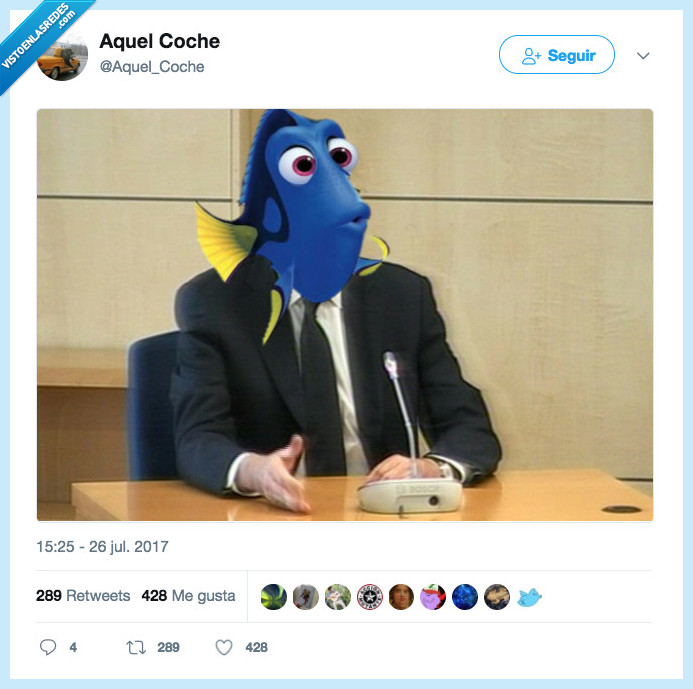Click the purple cartoon character liker avatar
This screenshot has height=689, width=693.
click(433, 597)
